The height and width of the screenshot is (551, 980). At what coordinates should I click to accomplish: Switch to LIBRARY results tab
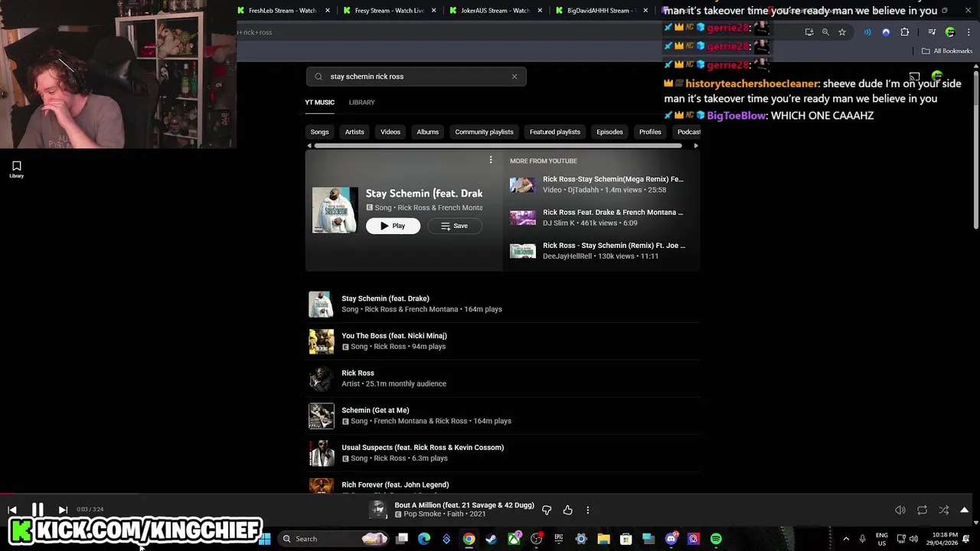tap(361, 102)
